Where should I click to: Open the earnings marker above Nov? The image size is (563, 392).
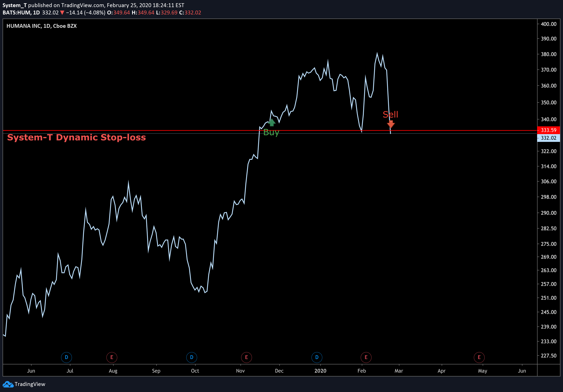click(247, 357)
